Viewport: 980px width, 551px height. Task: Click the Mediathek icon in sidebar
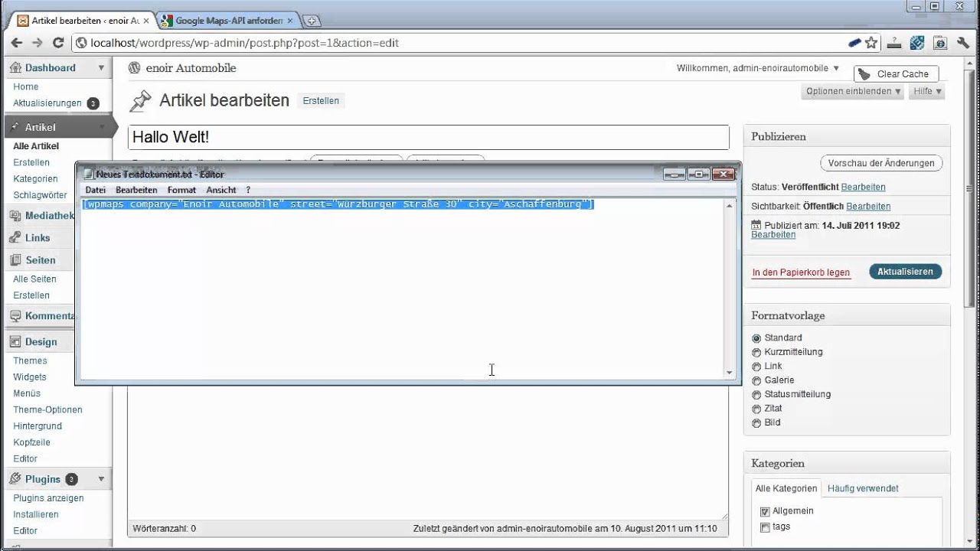click(x=15, y=216)
